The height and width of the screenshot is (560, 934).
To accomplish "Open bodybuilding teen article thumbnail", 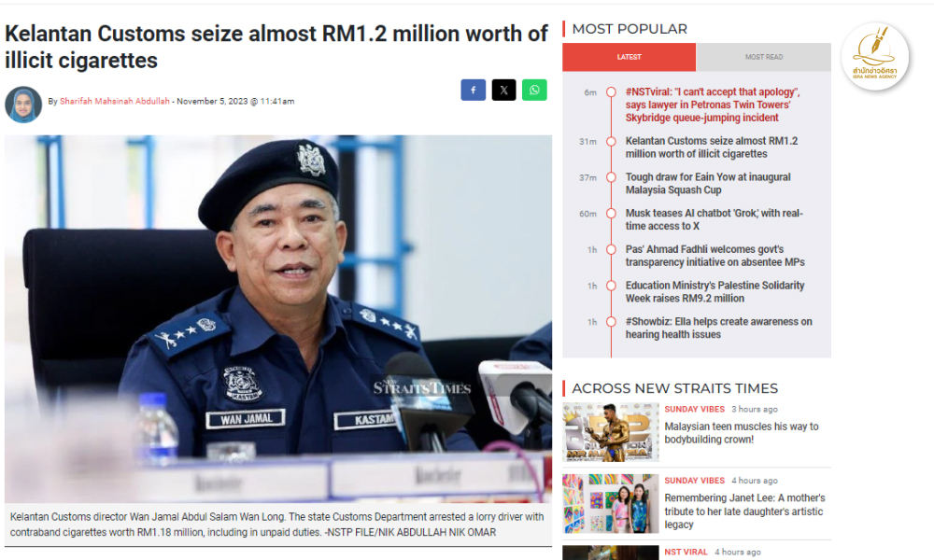I will point(611,432).
